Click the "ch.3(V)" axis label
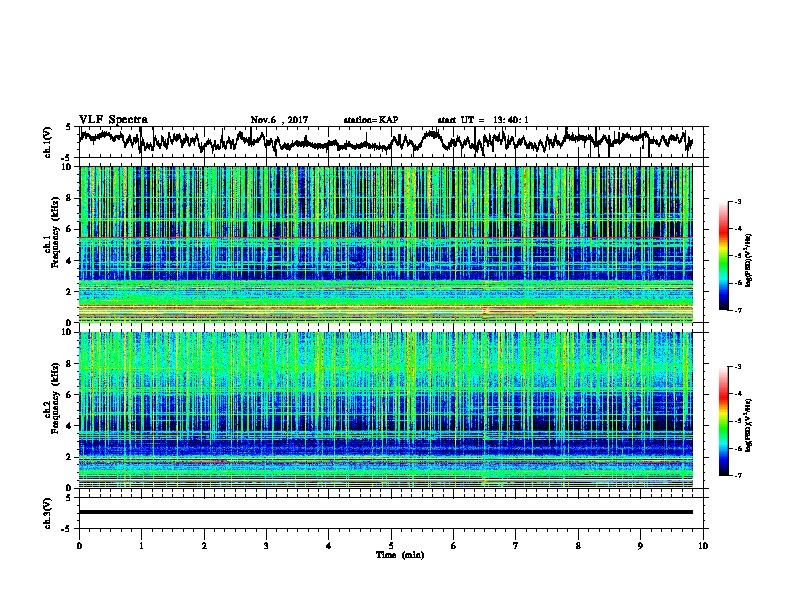792x612 pixels. pyautogui.click(x=48, y=513)
